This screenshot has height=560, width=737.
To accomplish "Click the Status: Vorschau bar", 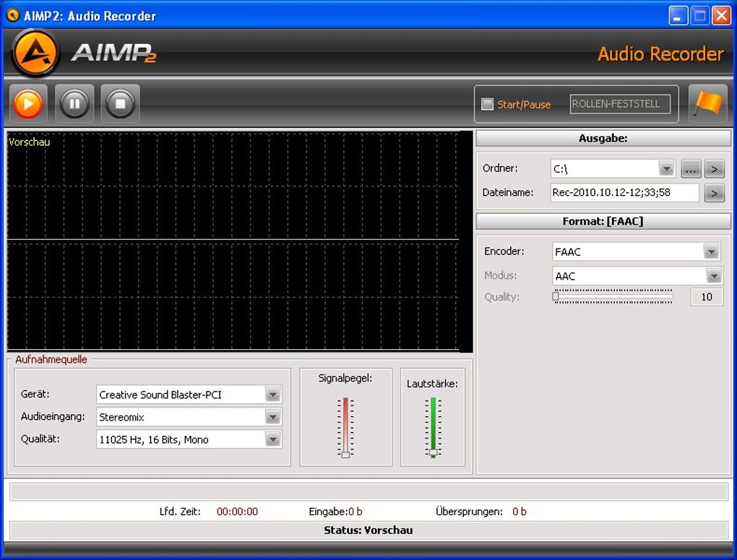I will (368, 530).
